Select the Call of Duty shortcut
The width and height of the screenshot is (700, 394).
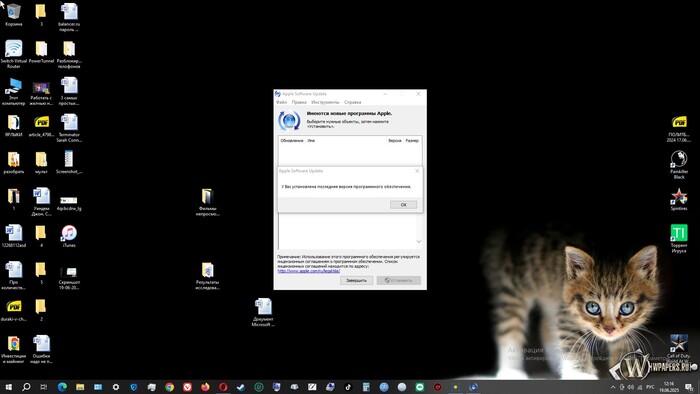coord(679,348)
